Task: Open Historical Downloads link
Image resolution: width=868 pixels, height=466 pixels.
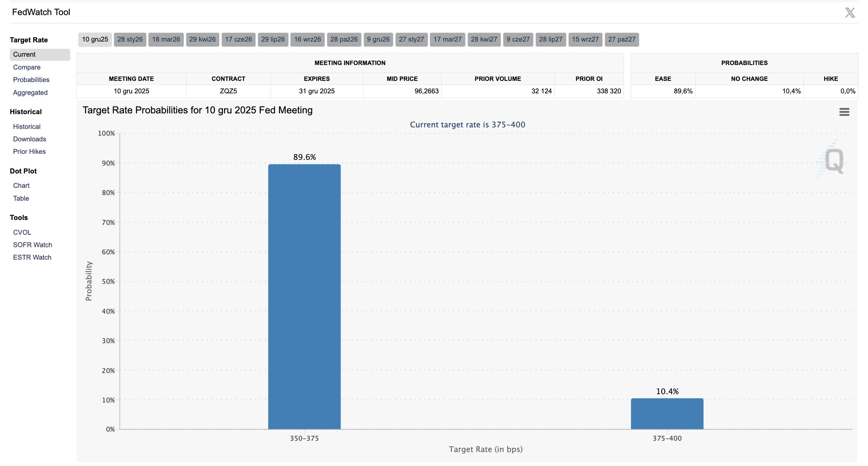Action: [29, 139]
